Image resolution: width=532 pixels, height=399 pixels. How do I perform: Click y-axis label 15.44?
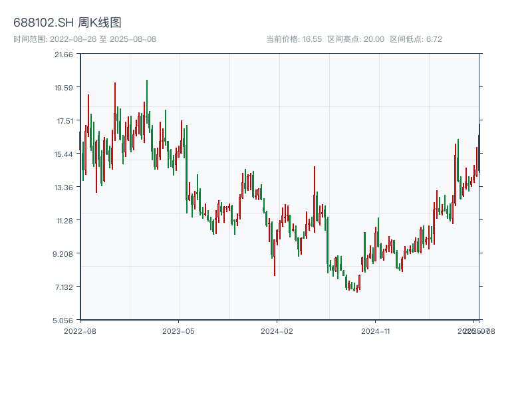pyautogui.click(x=64, y=154)
